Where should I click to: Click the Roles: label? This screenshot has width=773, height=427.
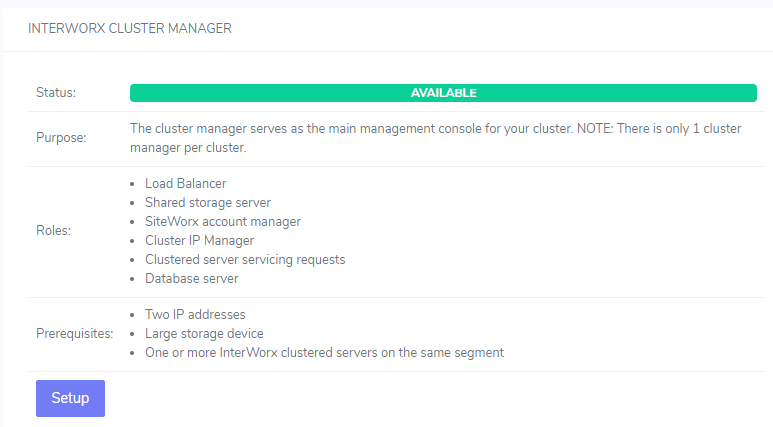(x=53, y=230)
